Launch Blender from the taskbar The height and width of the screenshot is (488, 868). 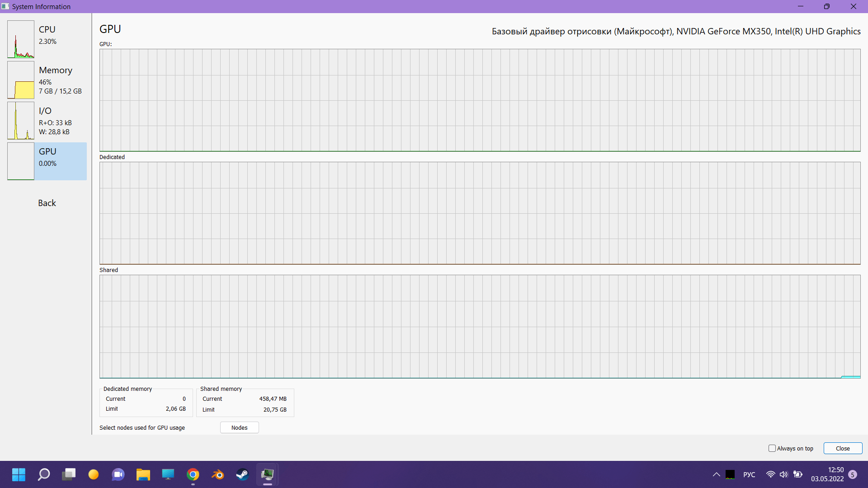218,474
